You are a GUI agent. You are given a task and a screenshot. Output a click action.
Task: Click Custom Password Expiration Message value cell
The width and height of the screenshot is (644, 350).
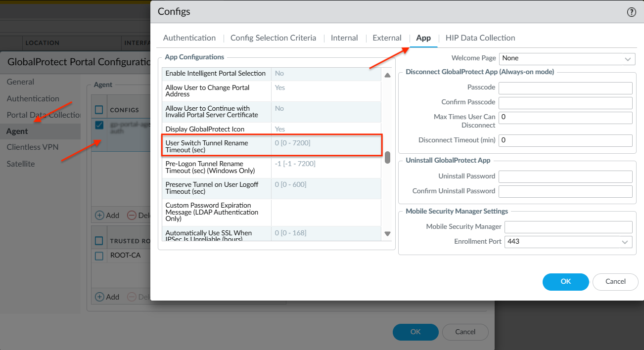(326, 212)
